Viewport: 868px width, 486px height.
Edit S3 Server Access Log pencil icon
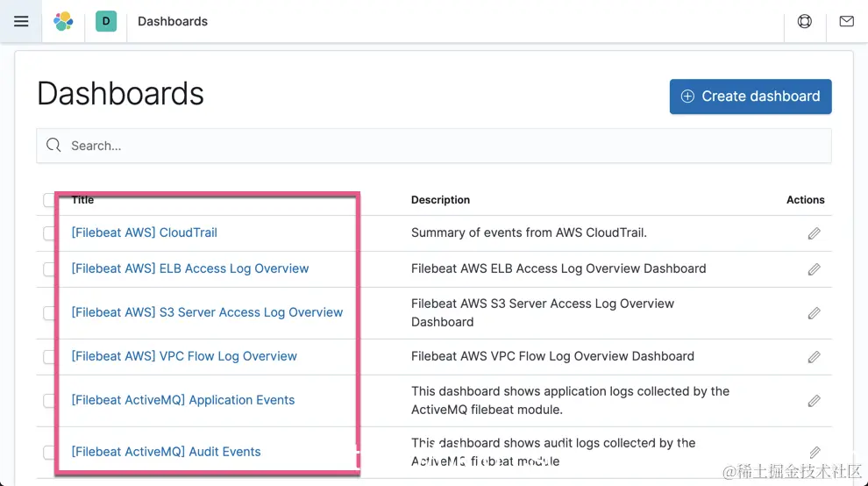click(814, 313)
